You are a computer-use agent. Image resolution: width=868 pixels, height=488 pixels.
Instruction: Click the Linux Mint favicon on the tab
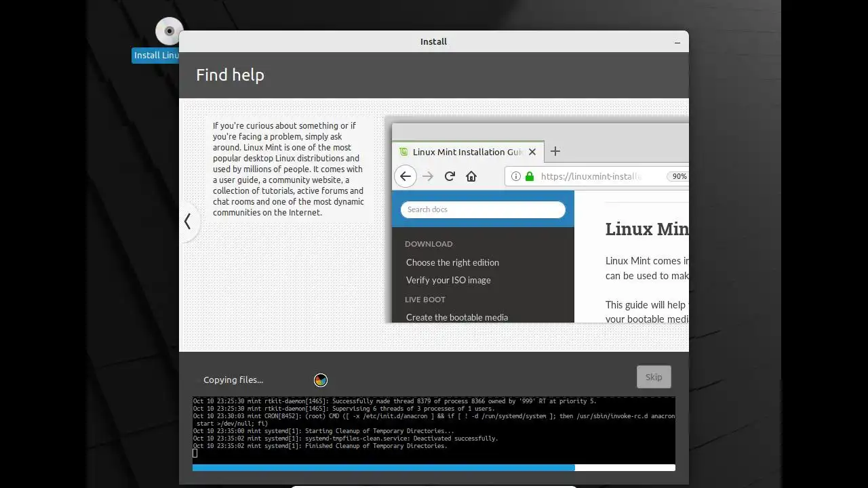(x=403, y=152)
